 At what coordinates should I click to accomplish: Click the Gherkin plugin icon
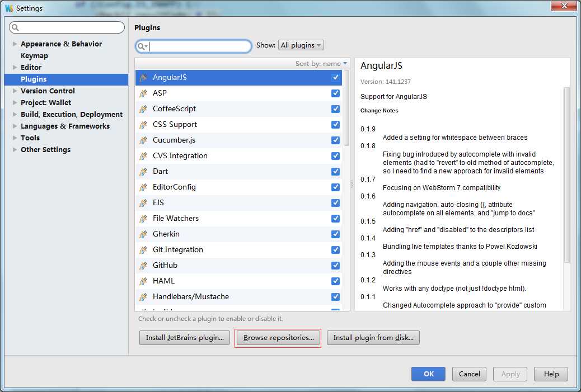click(143, 234)
